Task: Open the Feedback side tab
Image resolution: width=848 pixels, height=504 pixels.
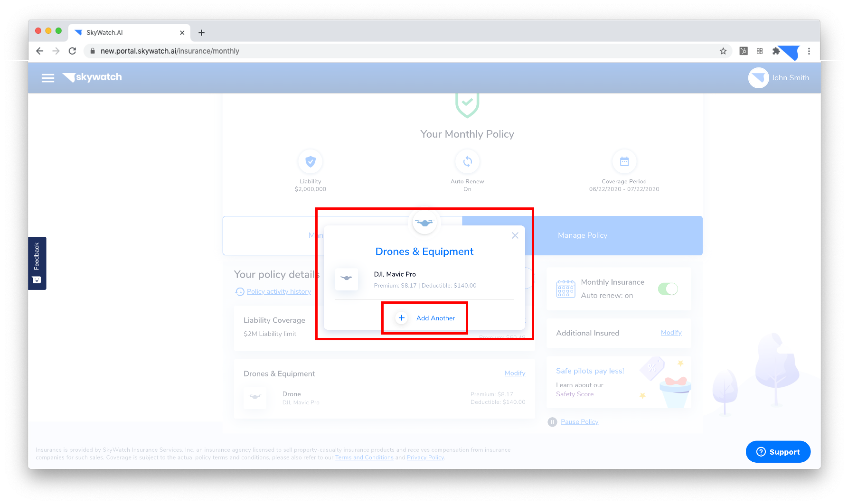Action: coord(37,263)
